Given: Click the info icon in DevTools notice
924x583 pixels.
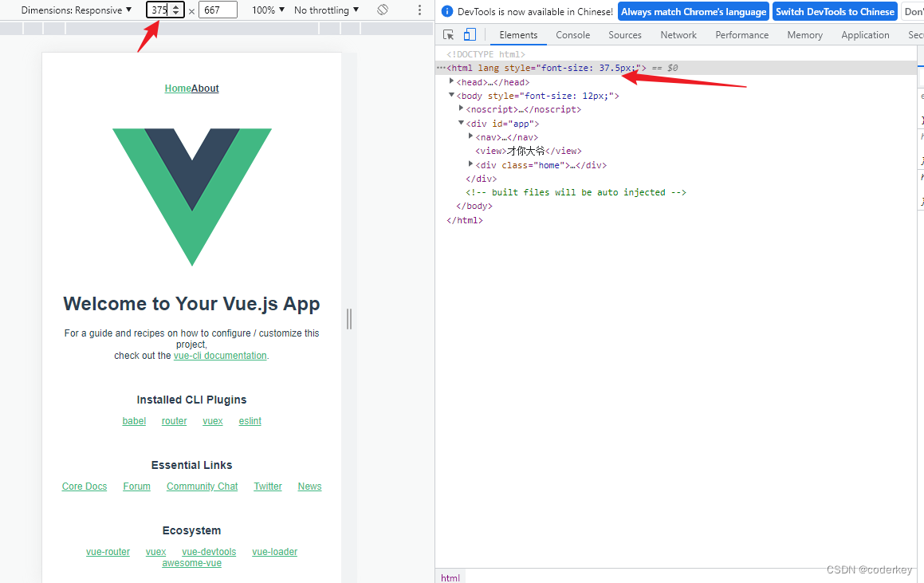Looking at the screenshot, I should click(x=447, y=11).
